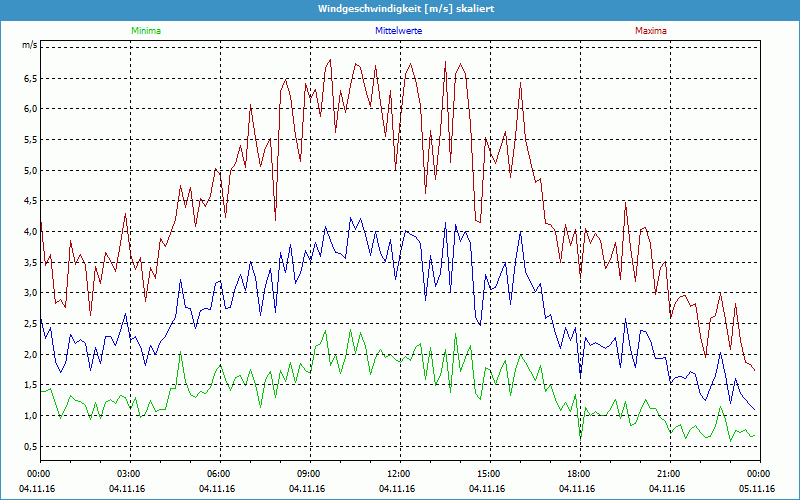Click the 3,0 y-axis value
The height and width of the screenshot is (500, 800).
coord(30,293)
